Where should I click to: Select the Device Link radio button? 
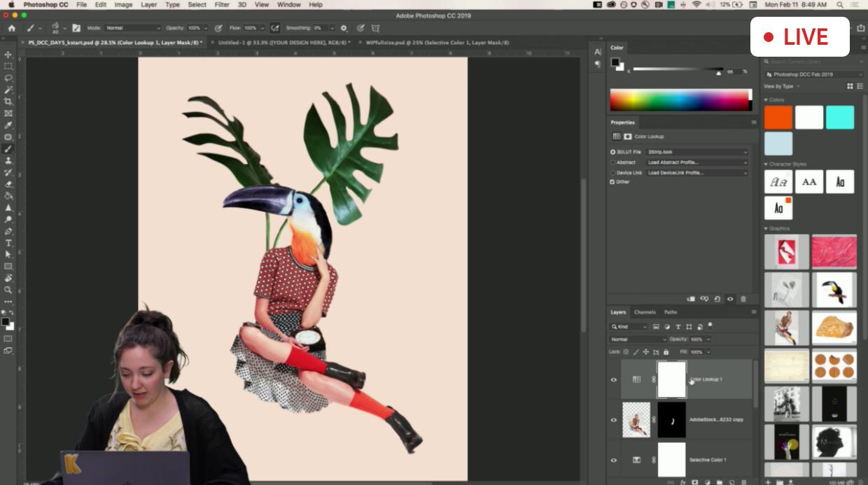(x=613, y=172)
